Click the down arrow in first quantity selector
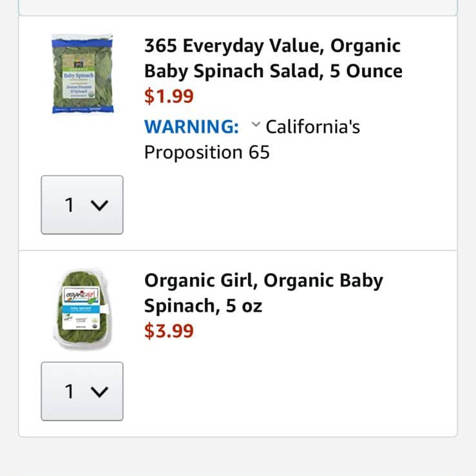The height and width of the screenshot is (476, 476). (99, 205)
